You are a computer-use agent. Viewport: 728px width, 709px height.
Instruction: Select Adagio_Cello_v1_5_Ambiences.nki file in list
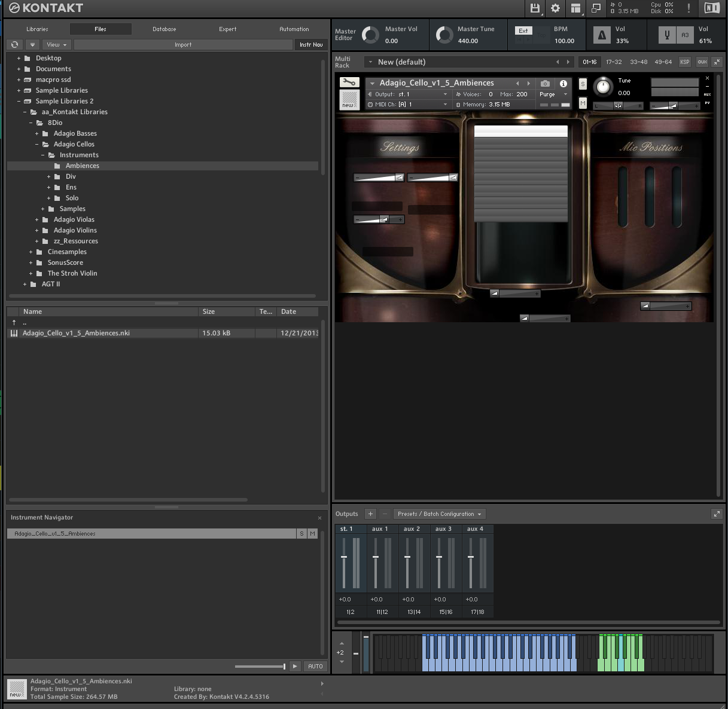76,333
